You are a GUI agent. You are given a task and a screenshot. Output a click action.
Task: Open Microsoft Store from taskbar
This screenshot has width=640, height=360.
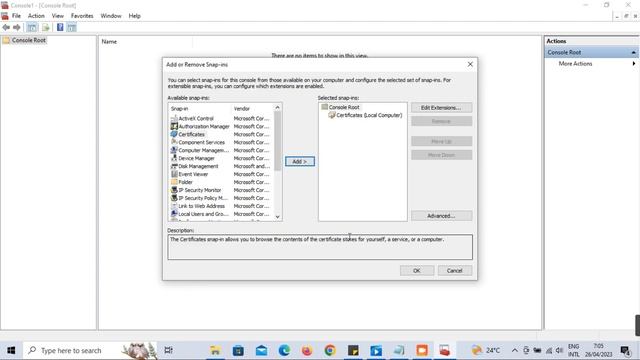click(238, 350)
